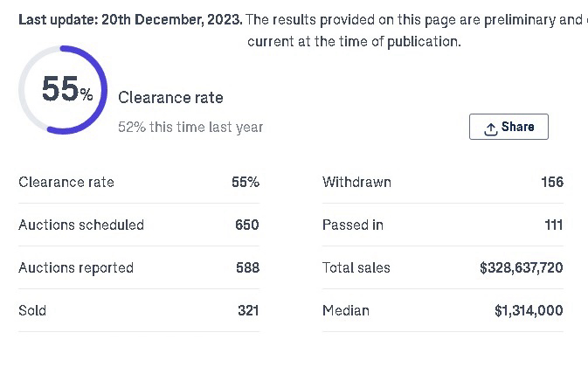Click '52% this time last year' text
The width and height of the screenshot is (588, 374).
[190, 128]
